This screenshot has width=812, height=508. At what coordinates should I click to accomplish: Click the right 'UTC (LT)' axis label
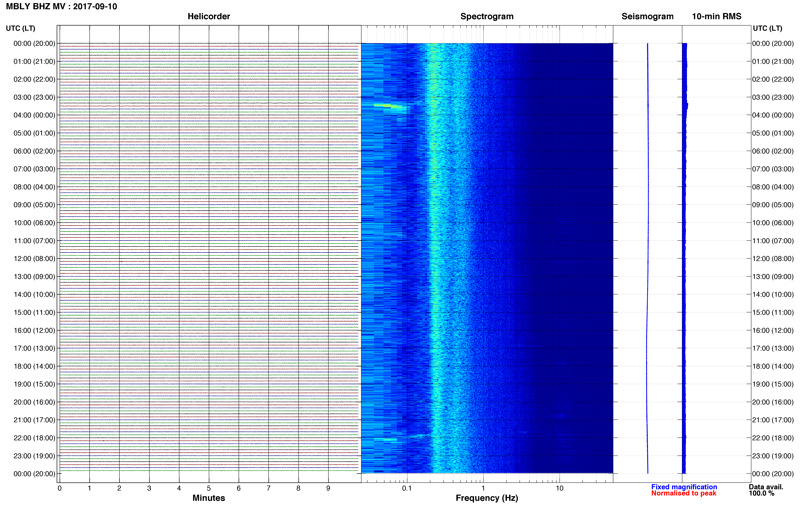pos(767,28)
